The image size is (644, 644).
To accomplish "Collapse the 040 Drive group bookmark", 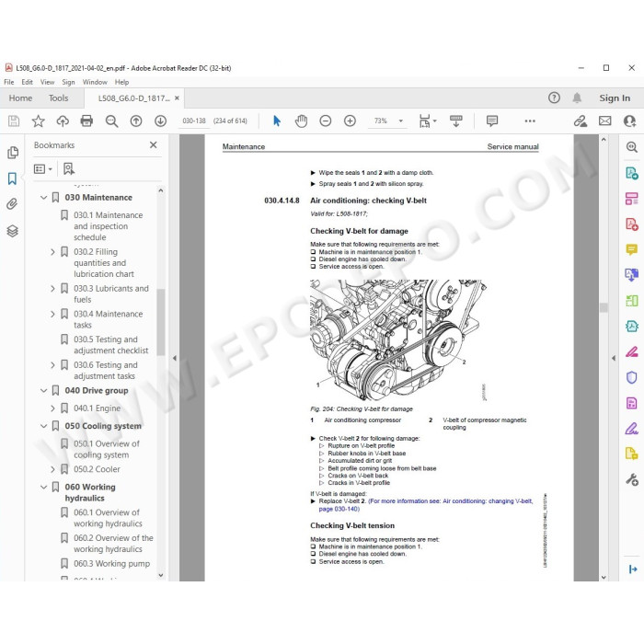I will point(43,391).
